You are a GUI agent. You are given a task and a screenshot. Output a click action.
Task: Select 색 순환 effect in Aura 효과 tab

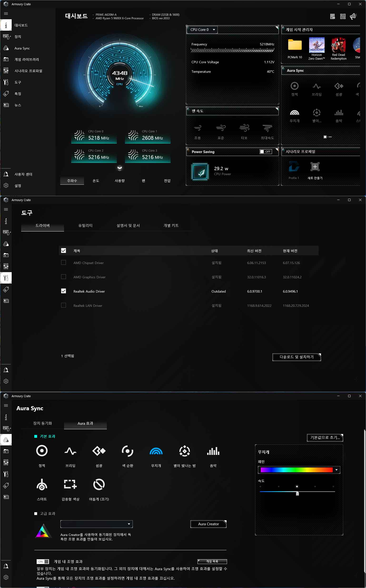click(x=128, y=456)
